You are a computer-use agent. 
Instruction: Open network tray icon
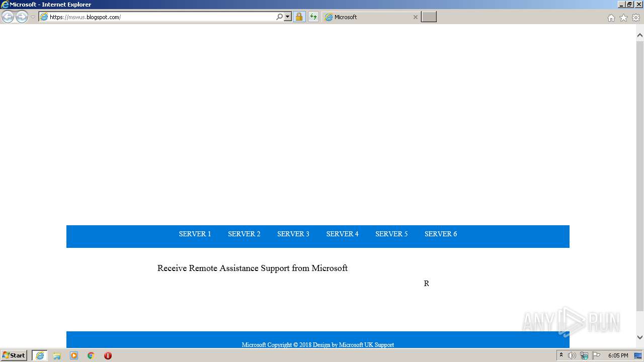pos(584,355)
